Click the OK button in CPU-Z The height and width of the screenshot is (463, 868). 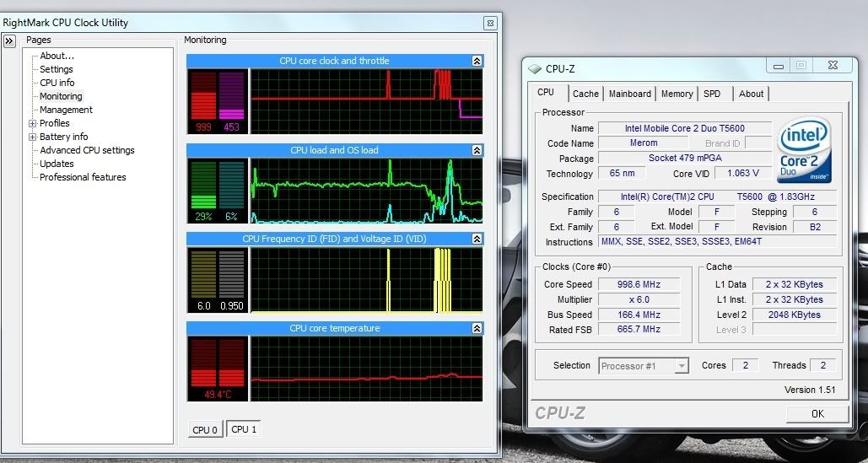pos(817,414)
